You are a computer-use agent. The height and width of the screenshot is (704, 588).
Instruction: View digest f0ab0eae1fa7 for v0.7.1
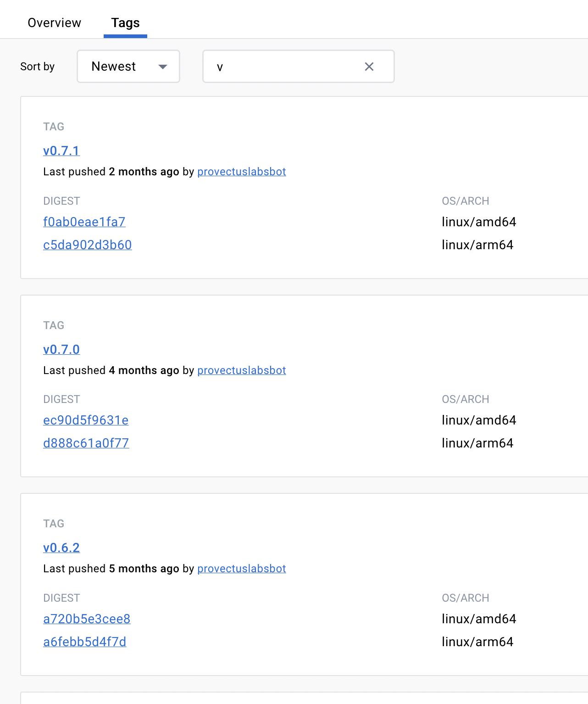point(84,222)
